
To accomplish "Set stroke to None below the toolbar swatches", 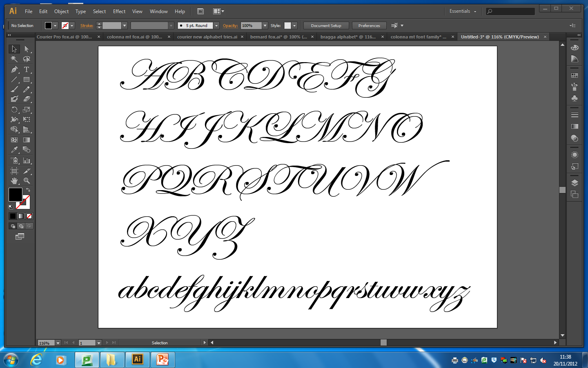I will tap(29, 216).
